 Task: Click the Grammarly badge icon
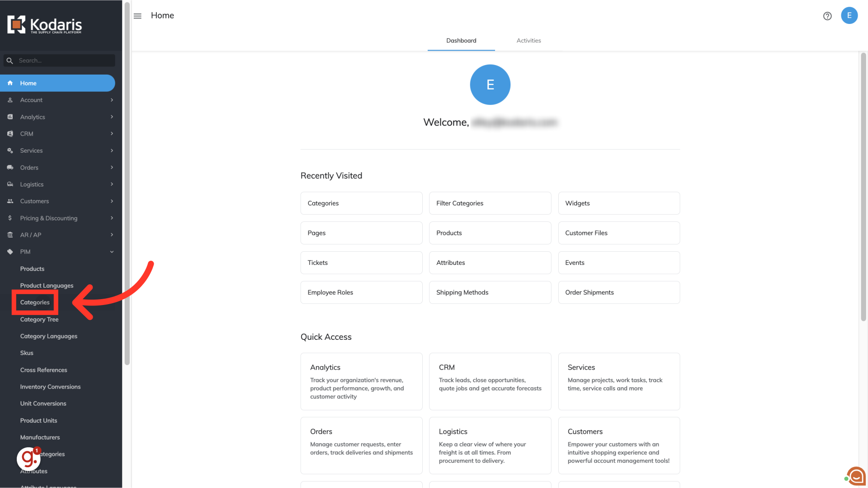coord(28,459)
